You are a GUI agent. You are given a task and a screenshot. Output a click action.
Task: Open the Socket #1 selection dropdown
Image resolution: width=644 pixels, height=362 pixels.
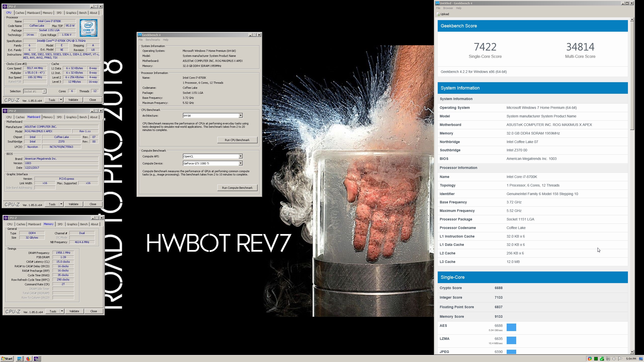[44, 92]
